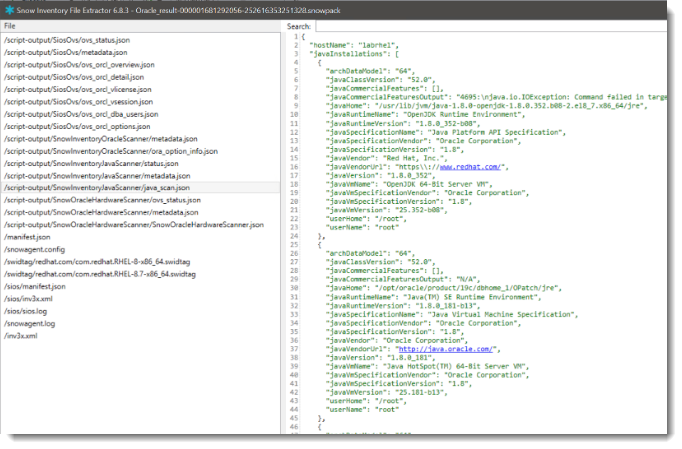Select SiosOvs/metadata.json file
The image size is (682, 449).
66,52
